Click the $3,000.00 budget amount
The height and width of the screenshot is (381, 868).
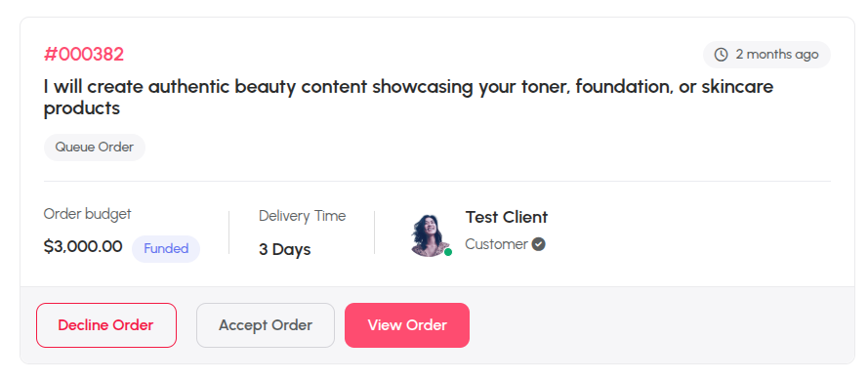point(83,246)
